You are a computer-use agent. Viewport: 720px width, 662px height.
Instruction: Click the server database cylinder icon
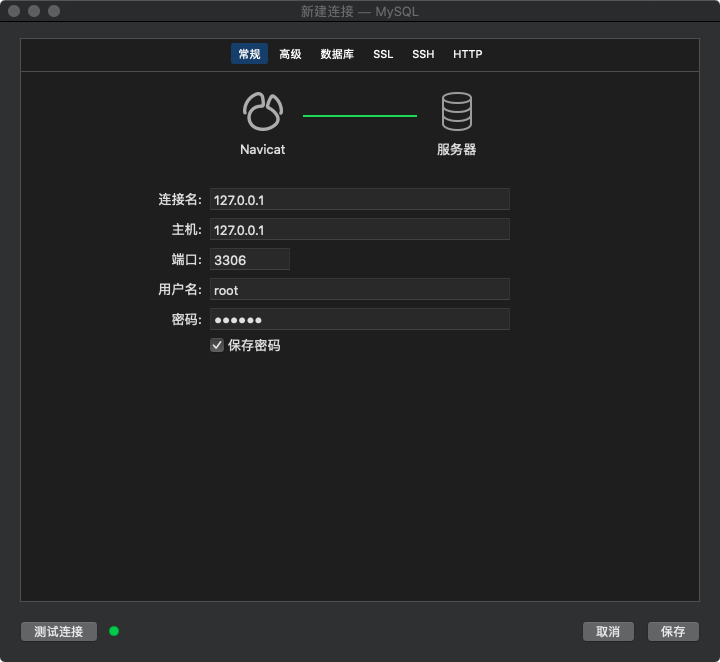[456, 112]
